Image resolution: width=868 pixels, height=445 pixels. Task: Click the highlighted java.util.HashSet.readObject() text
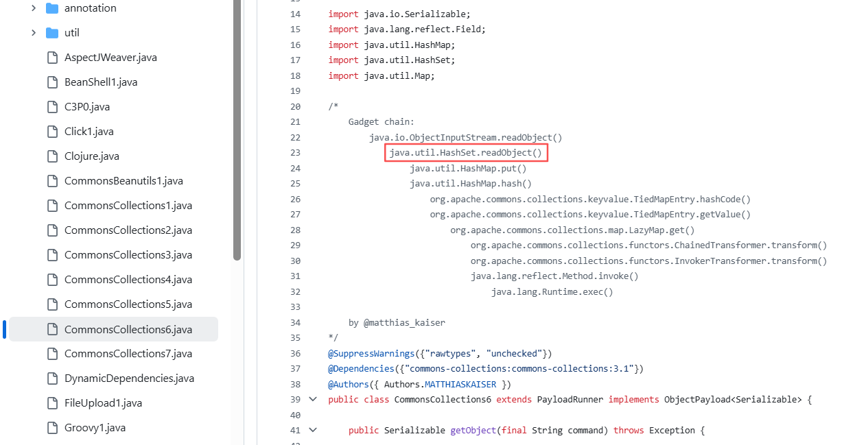[x=465, y=153]
